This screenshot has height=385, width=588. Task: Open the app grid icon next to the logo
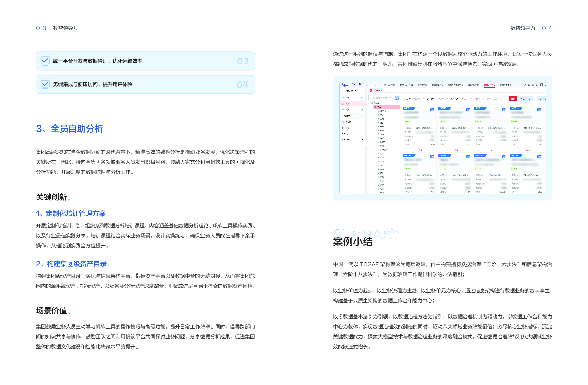point(376,85)
